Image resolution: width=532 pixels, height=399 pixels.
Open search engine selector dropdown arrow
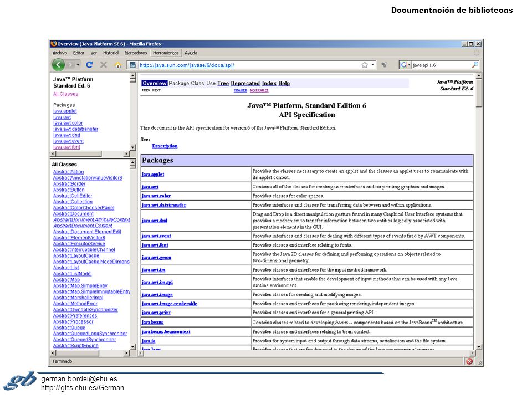click(409, 65)
